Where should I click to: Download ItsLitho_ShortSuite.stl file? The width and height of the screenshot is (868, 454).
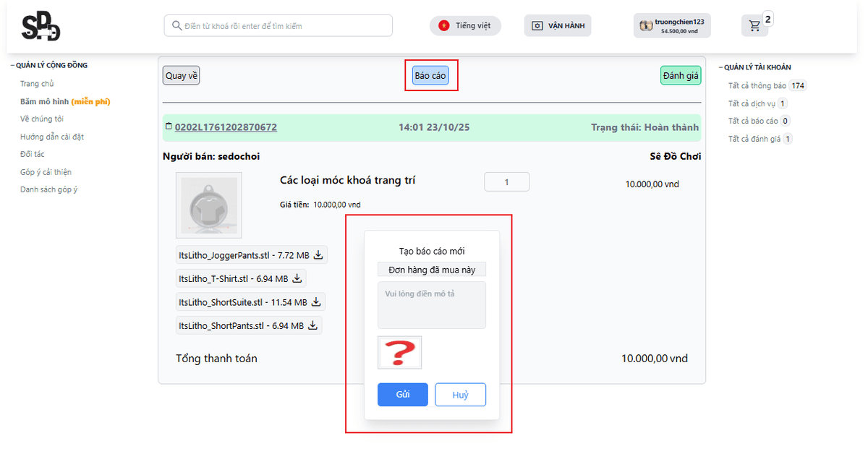tap(315, 301)
